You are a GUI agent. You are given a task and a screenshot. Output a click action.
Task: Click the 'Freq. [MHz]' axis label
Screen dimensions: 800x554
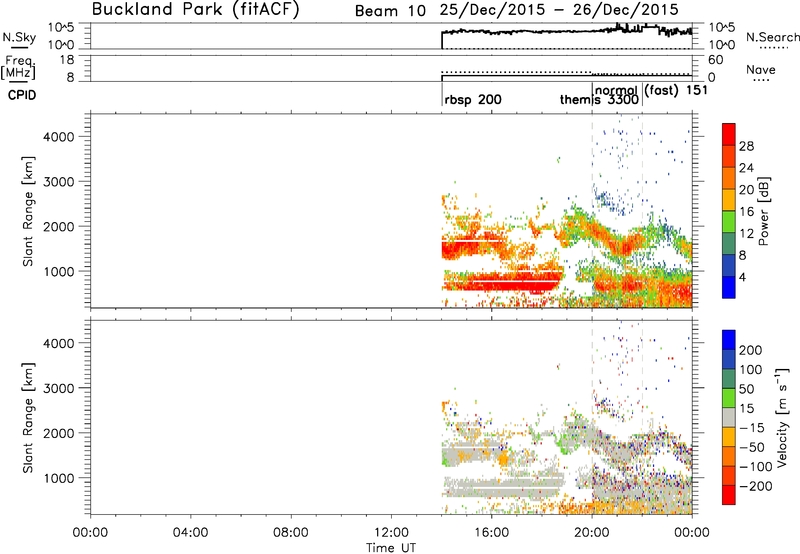click(x=18, y=67)
